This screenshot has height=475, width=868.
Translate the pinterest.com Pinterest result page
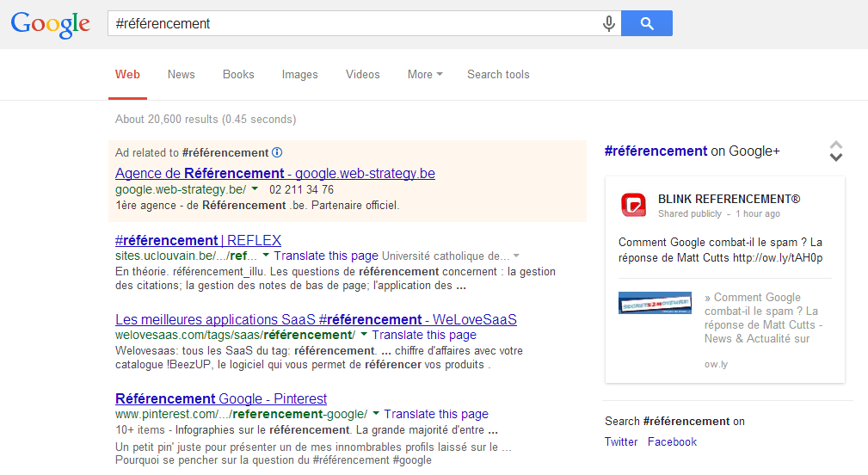point(436,414)
